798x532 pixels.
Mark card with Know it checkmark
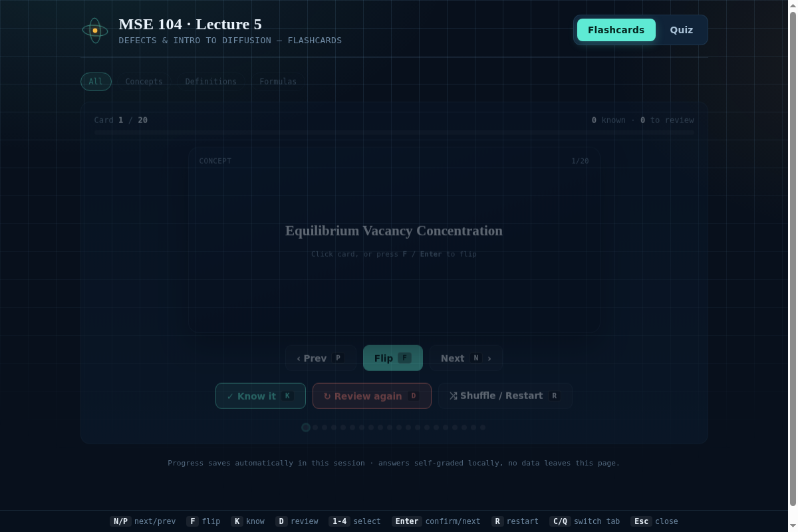[261, 396]
